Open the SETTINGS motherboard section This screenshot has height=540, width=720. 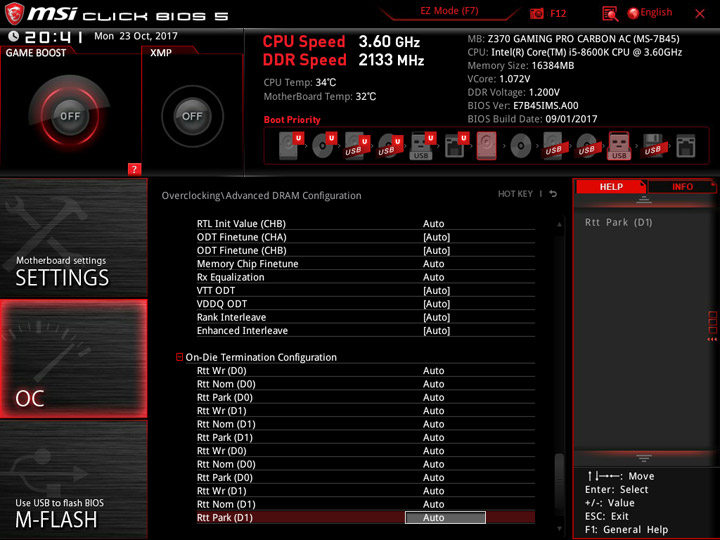pyautogui.click(x=73, y=238)
